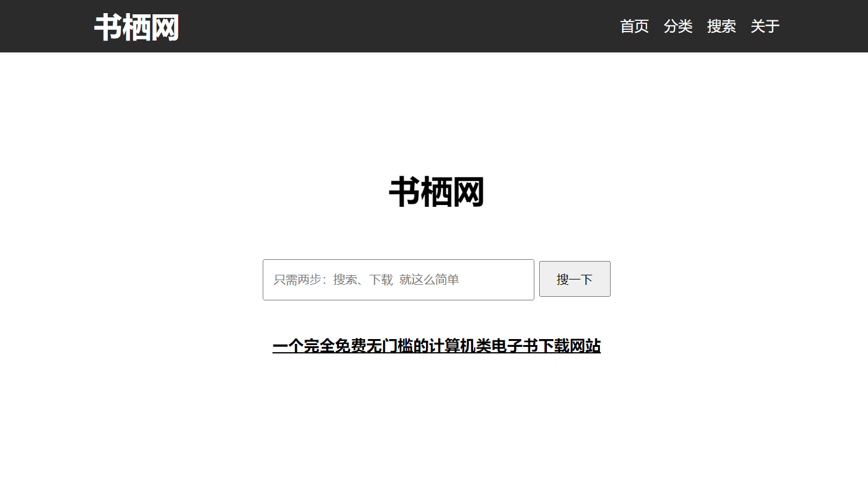Viewport: 868px width, 503px height.
Task: Open About via the rightmost nav item
Action: [x=764, y=26]
